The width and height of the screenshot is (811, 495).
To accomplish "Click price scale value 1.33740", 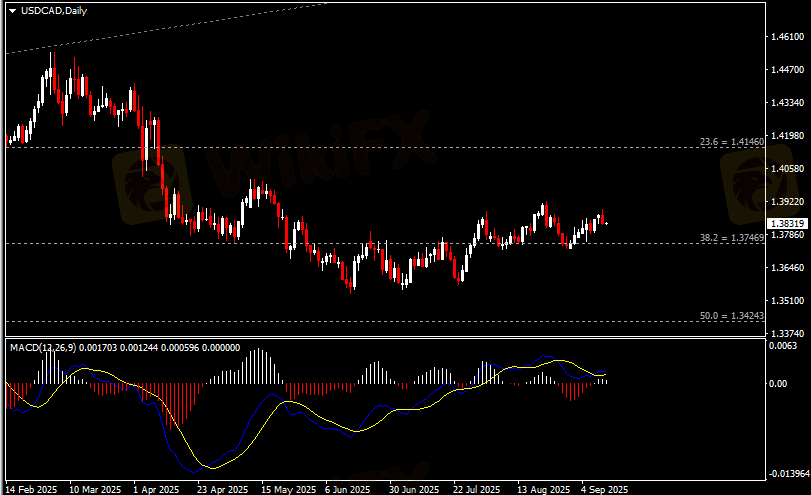I will [x=787, y=334].
